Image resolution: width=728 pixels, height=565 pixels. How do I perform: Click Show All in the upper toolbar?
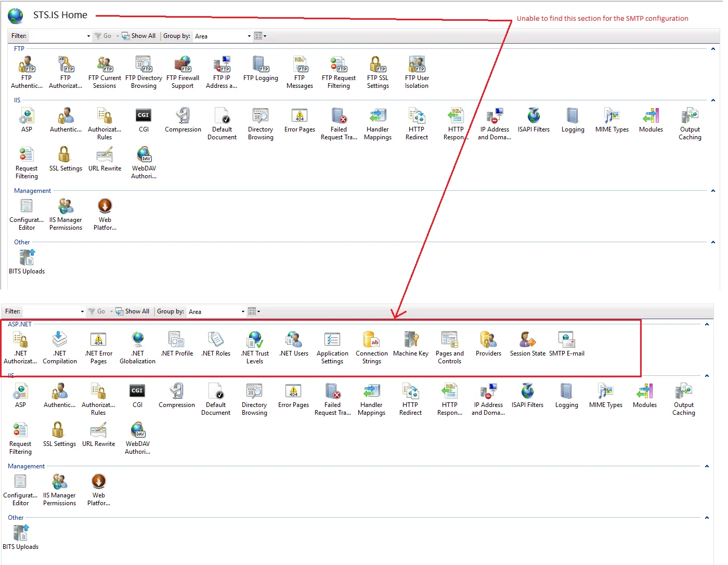(x=139, y=36)
